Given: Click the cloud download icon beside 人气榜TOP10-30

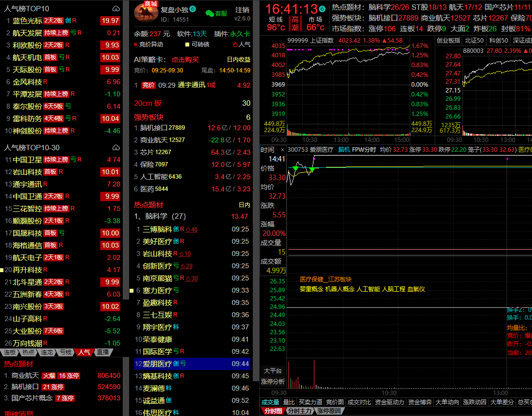Looking at the screenshot, I should tap(116, 147).
